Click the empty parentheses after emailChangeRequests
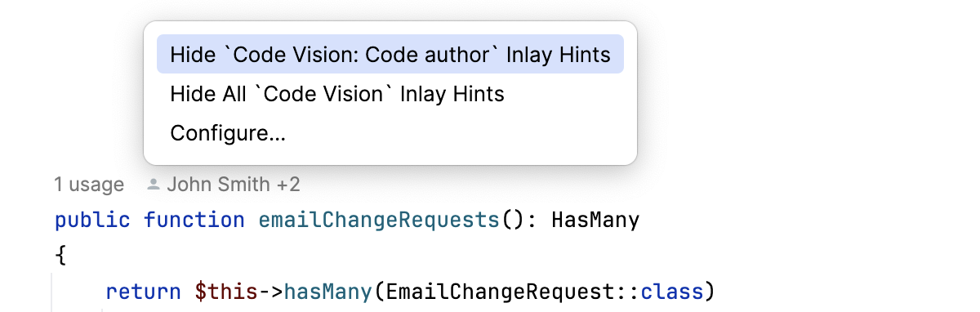Screen dimensions: 980x312 (x=512, y=220)
